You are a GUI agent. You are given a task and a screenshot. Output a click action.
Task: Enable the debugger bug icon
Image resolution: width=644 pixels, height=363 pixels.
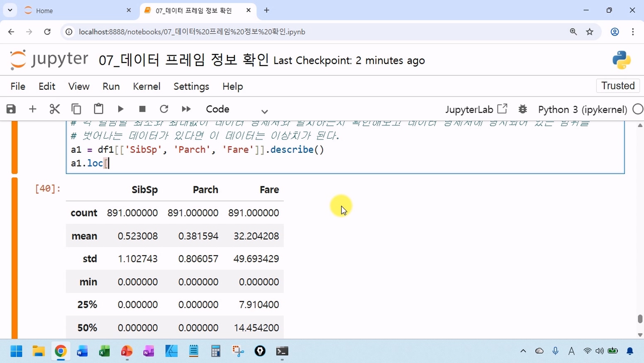point(523,109)
